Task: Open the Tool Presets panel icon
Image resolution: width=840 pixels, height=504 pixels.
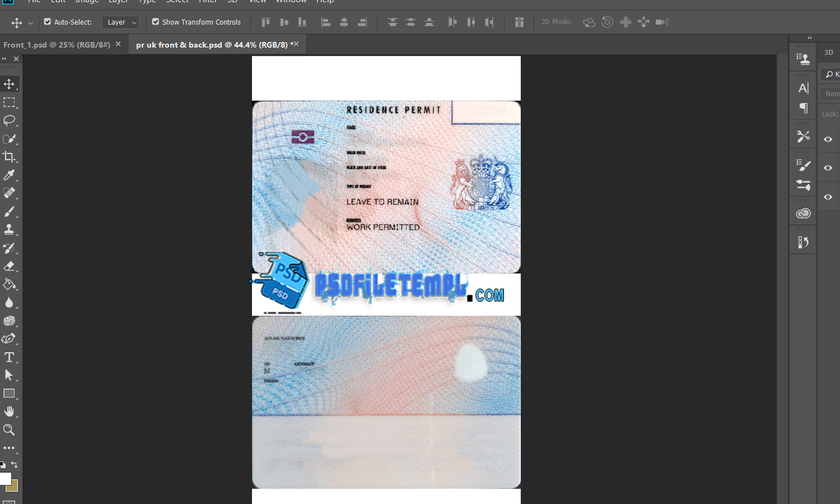Action: [803, 136]
